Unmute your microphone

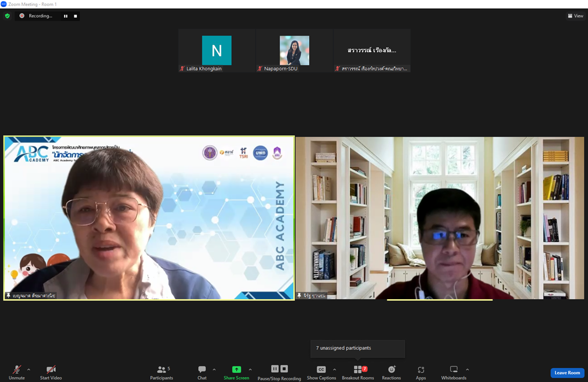[15, 370]
